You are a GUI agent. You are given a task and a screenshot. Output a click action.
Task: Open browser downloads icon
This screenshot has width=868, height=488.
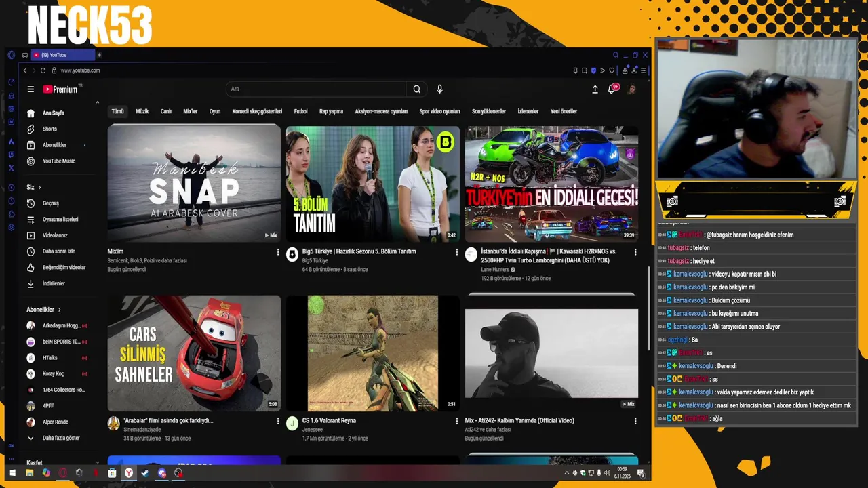click(634, 70)
